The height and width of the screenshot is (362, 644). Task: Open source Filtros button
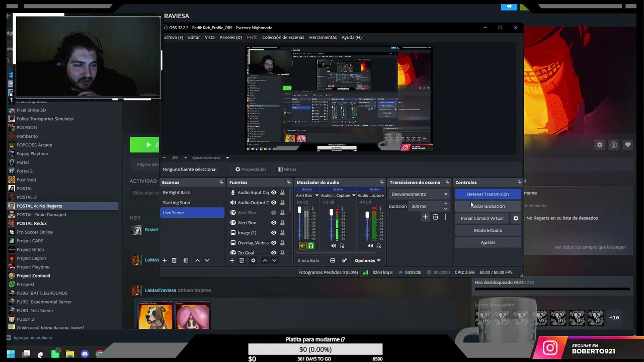tap(287, 169)
